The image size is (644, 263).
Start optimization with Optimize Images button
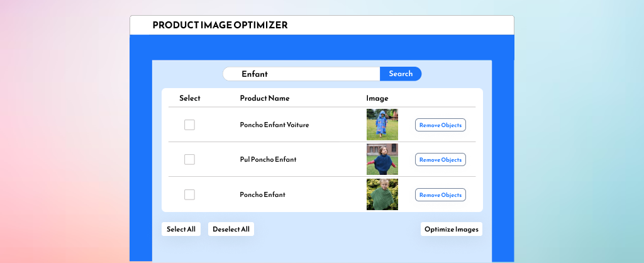[x=452, y=229]
